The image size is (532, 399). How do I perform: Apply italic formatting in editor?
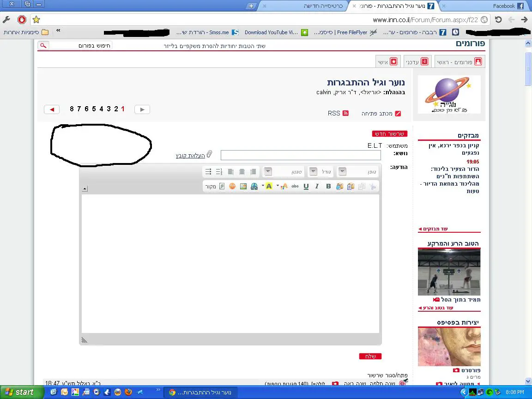(317, 186)
